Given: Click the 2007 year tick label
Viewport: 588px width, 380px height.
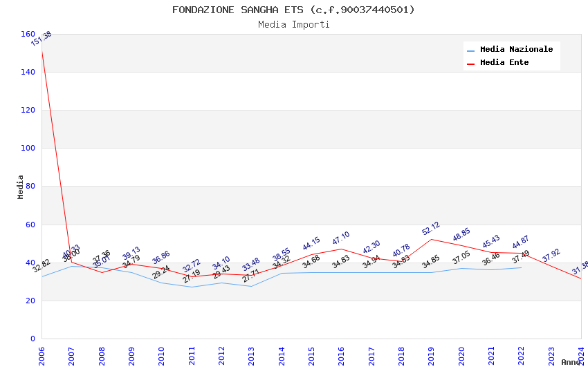Looking at the screenshot, I should (x=71, y=356).
